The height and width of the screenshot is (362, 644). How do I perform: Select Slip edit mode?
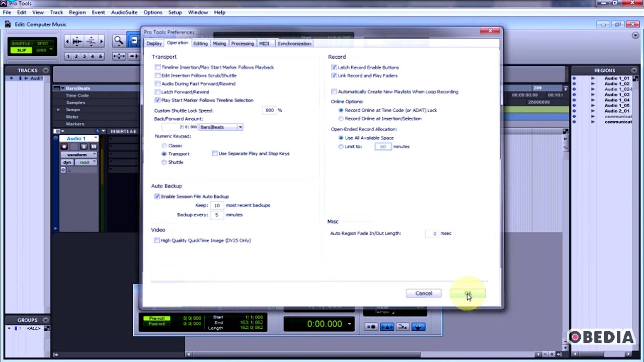(21, 50)
